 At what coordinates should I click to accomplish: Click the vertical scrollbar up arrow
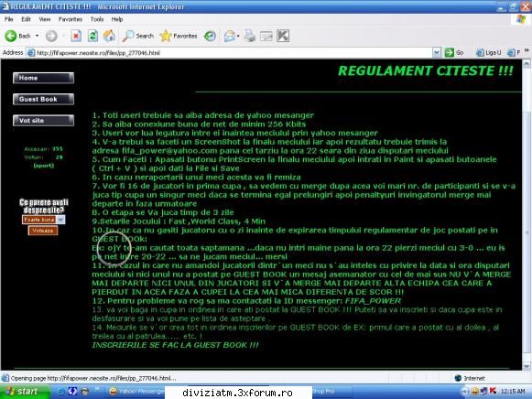[527, 64]
